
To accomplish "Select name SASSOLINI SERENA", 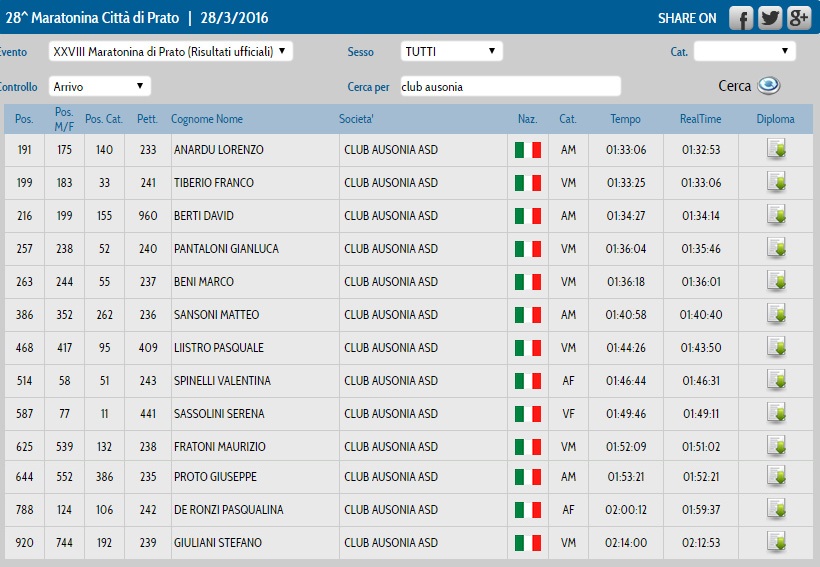I will (219, 413).
